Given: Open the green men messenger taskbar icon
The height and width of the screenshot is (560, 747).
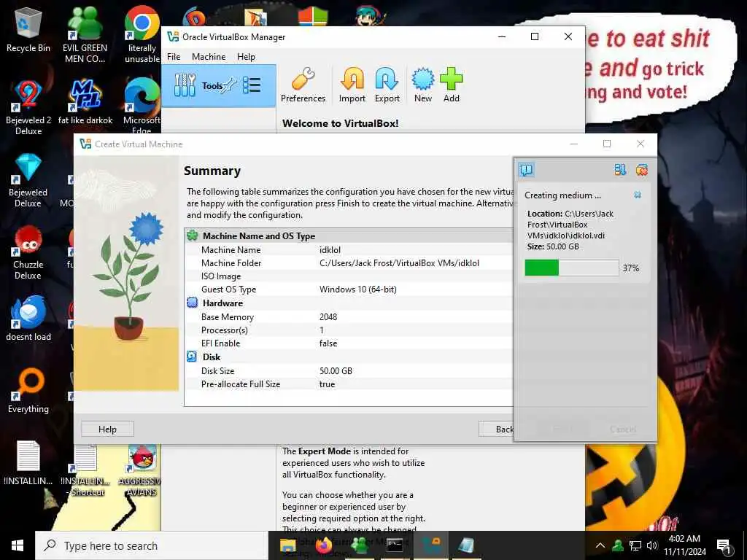Looking at the screenshot, I should [359, 545].
